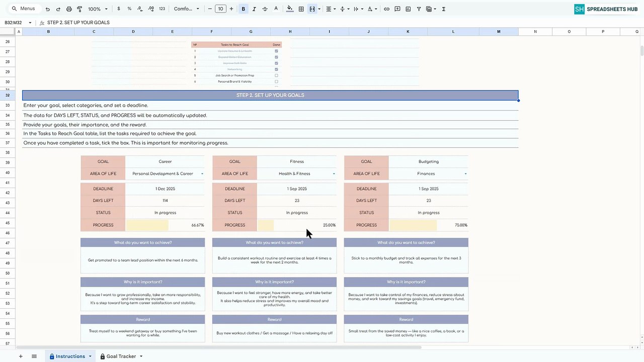
Task: Format selection as percent
Action: [x=129, y=9]
